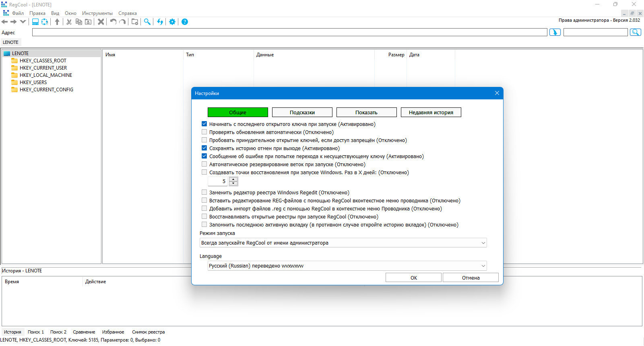This screenshot has width=644, height=346.
Task: Open settings via the gear toolbar icon
Action: 172,22
